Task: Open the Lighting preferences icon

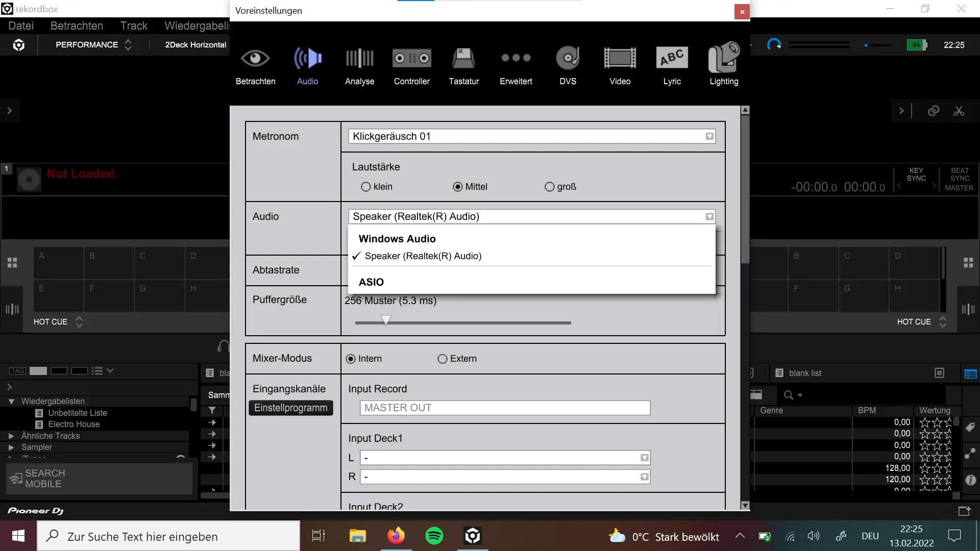Action: coord(723,65)
